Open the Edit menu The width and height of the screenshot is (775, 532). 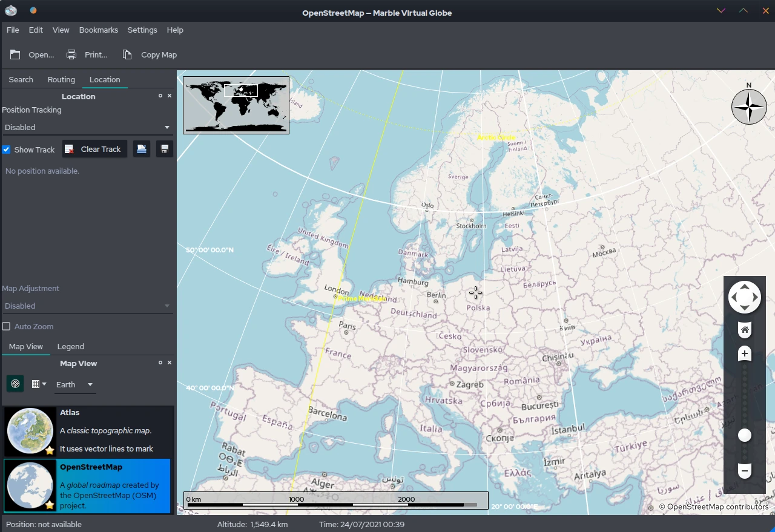(x=36, y=30)
